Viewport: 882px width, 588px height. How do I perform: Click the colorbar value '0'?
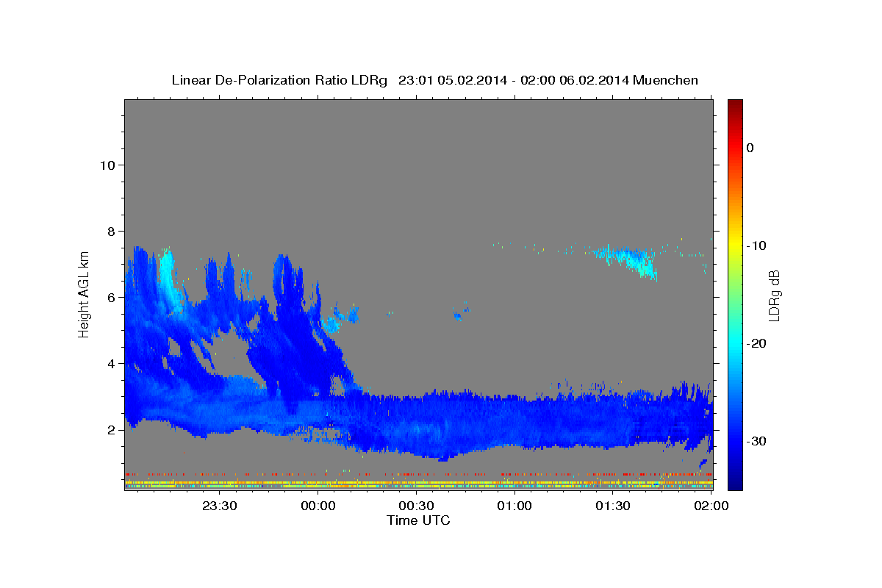(750, 148)
